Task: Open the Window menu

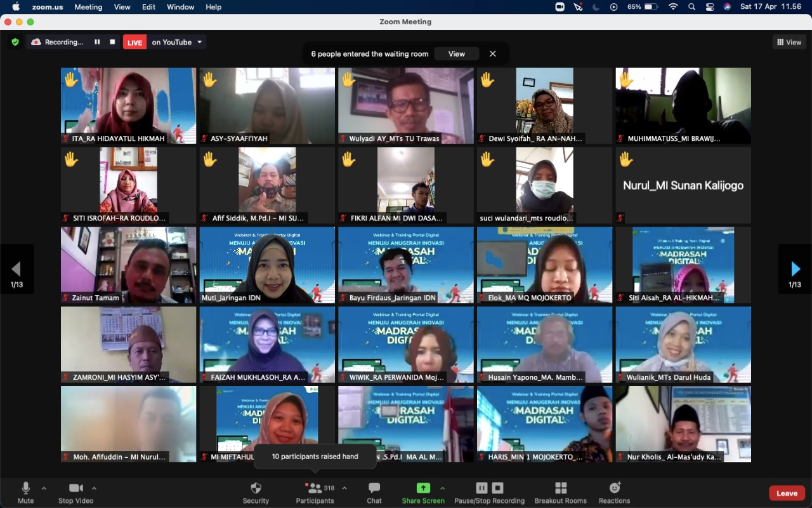Action: coord(180,7)
